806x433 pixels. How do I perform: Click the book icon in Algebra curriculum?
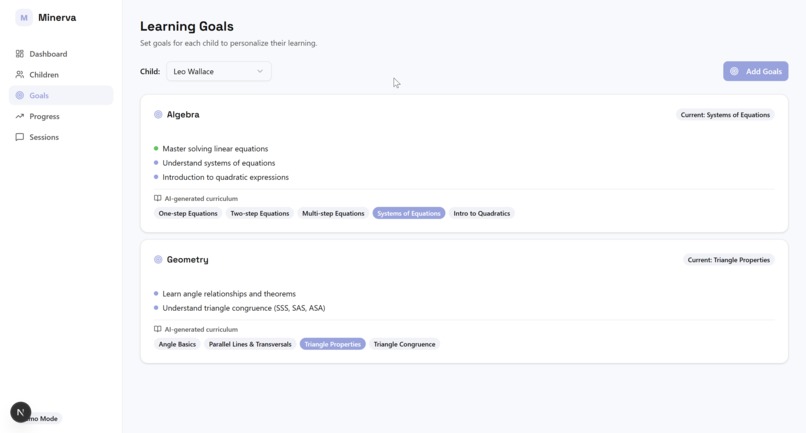pyautogui.click(x=157, y=198)
